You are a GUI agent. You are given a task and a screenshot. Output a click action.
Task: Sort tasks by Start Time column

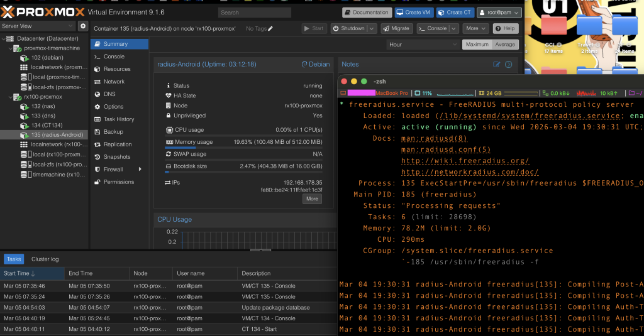[20, 274]
